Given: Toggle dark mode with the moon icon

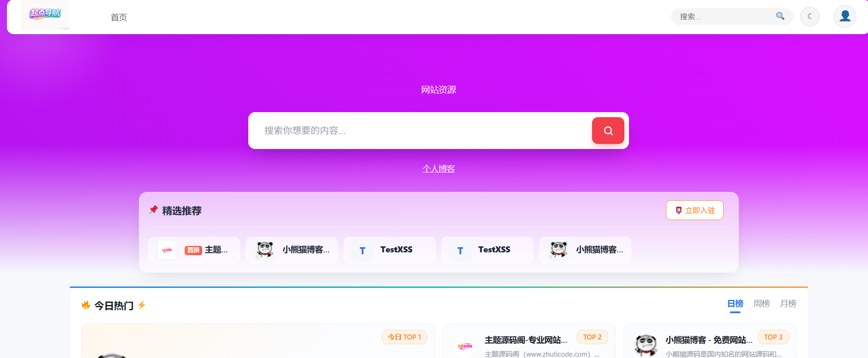Looking at the screenshot, I should tap(810, 17).
